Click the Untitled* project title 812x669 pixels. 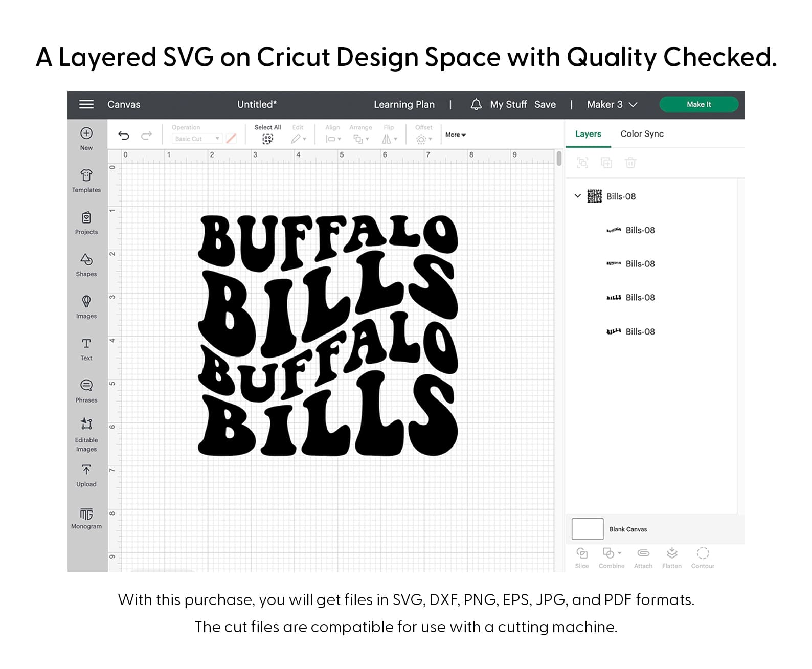point(257,104)
